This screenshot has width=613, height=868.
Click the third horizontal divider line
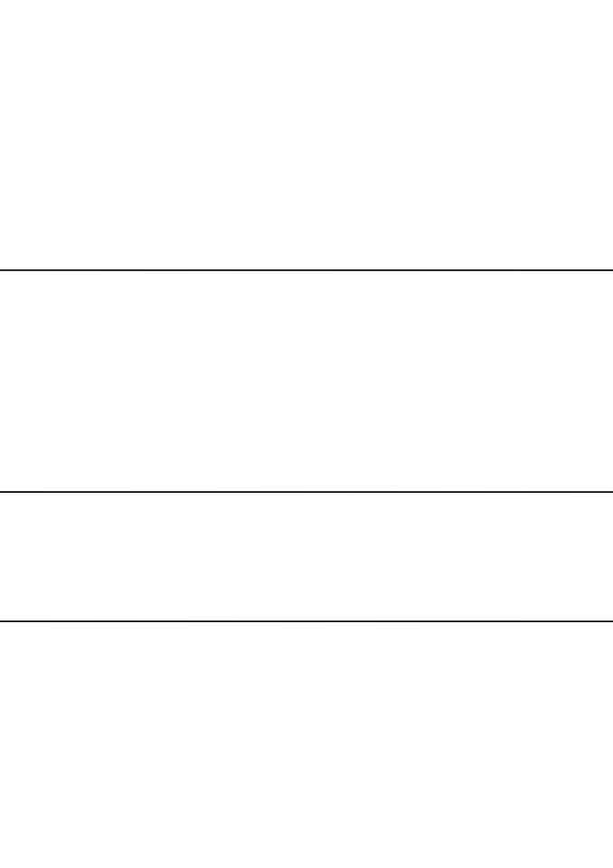click(x=306, y=621)
